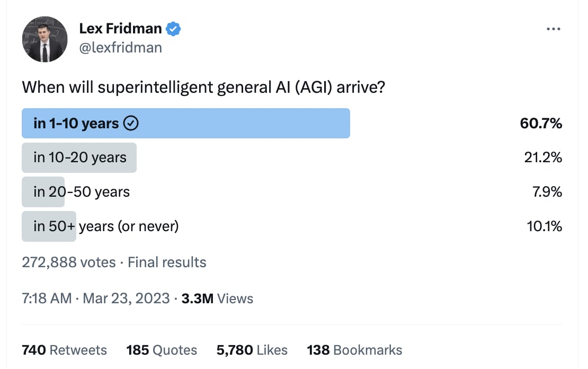Viewport: 588px width, 369px height.
Task: Click the @lexfridman handle
Action: pos(120,48)
